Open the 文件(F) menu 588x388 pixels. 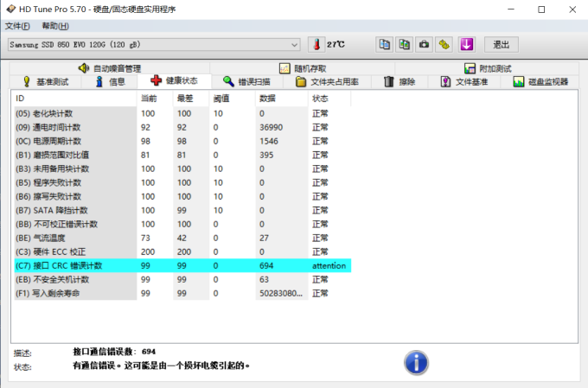pyautogui.click(x=17, y=26)
